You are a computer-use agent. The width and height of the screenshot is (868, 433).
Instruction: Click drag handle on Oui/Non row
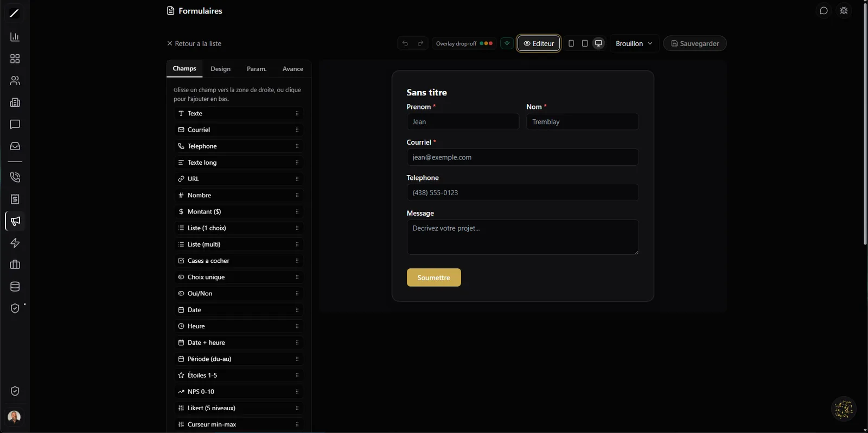click(297, 293)
